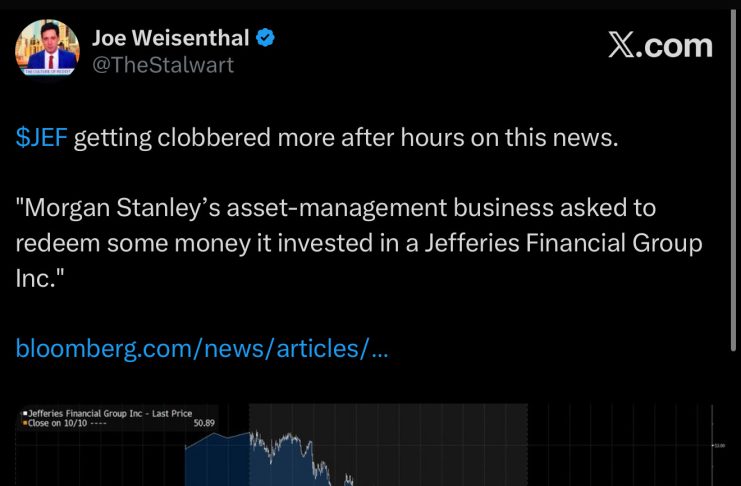741x486 pixels.
Task: Open the Joe Weisenthal display name
Action: pos(170,39)
